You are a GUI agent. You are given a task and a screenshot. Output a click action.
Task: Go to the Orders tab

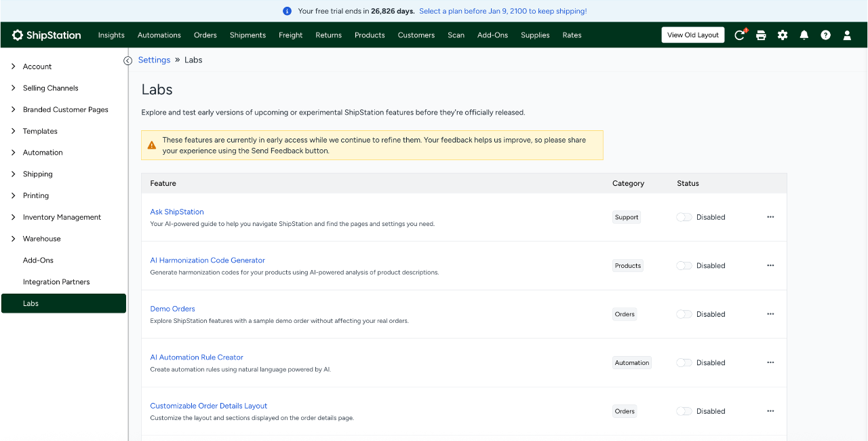pyautogui.click(x=205, y=35)
